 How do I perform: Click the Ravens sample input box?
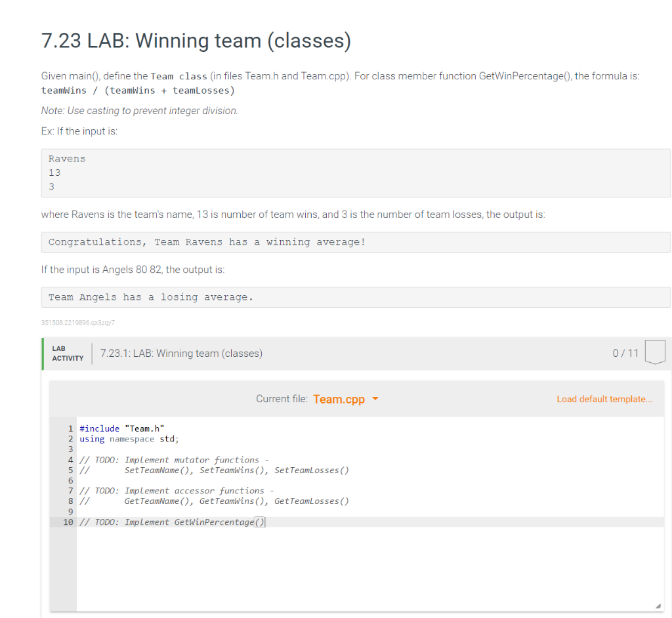pos(356,173)
